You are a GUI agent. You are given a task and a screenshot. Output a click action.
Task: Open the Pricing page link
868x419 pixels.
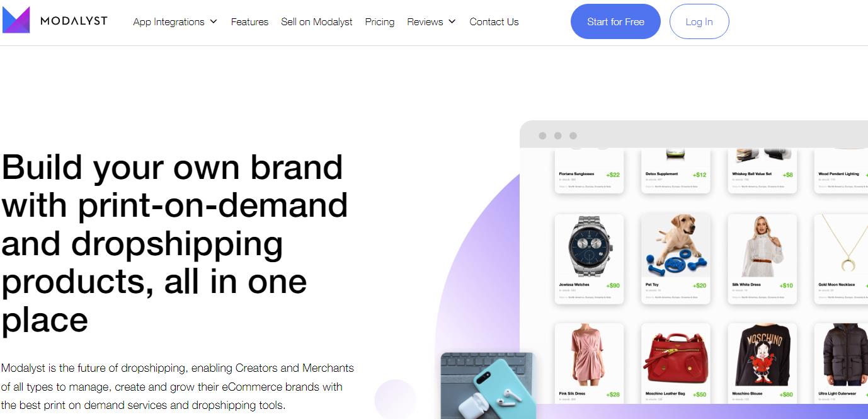click(380, 21)
